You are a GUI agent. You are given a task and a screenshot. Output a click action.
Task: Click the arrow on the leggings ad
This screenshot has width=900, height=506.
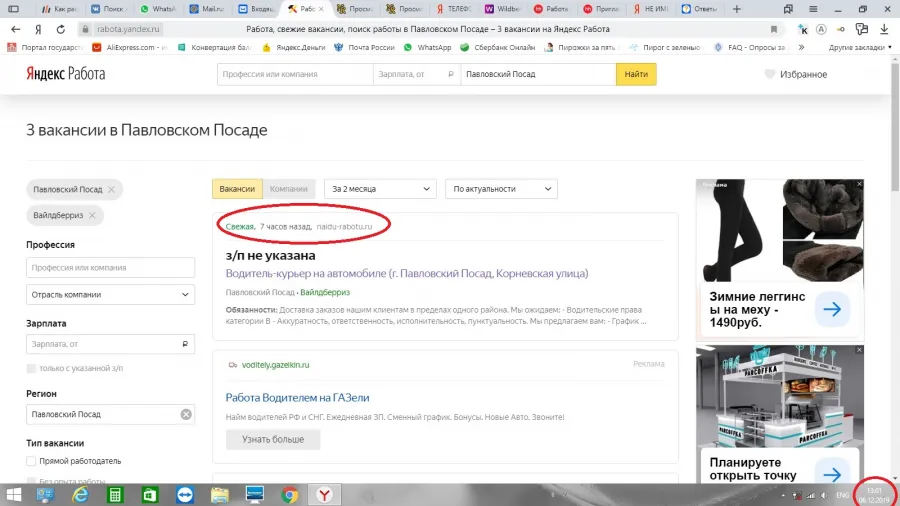click(832, 309)
